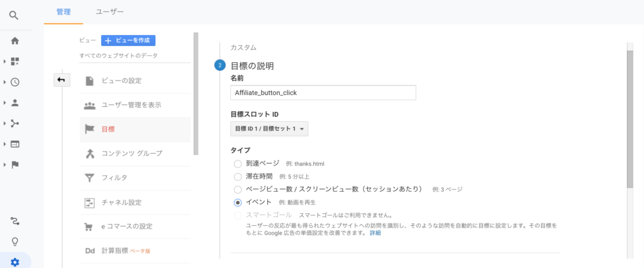The height and width of the screenshot is (268, 644).
Task: Click the 詳細 link
Action: [375, 233]
